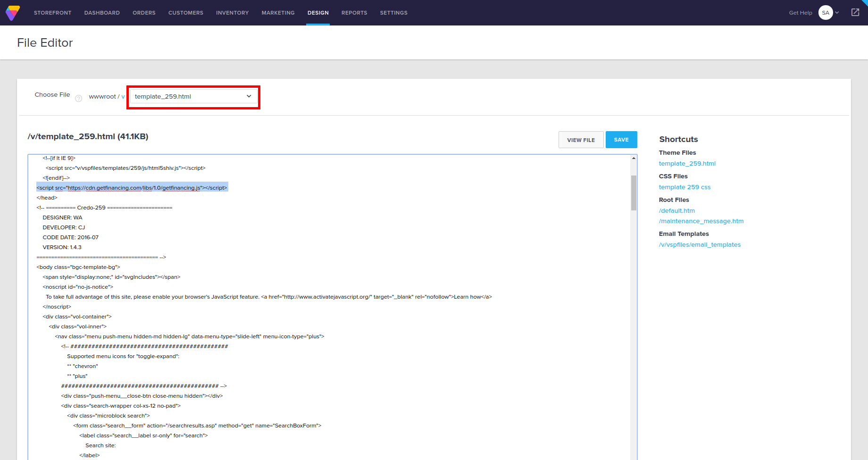Viewport: 868px width, 460px height.
Task: Open the Settings menu
Action: 394,13
